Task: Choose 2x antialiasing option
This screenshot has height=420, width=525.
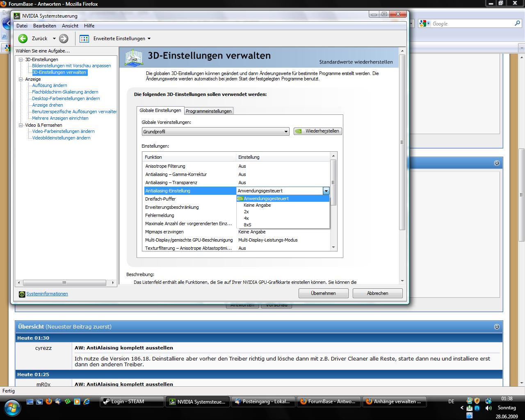Action: coord(283,212)
